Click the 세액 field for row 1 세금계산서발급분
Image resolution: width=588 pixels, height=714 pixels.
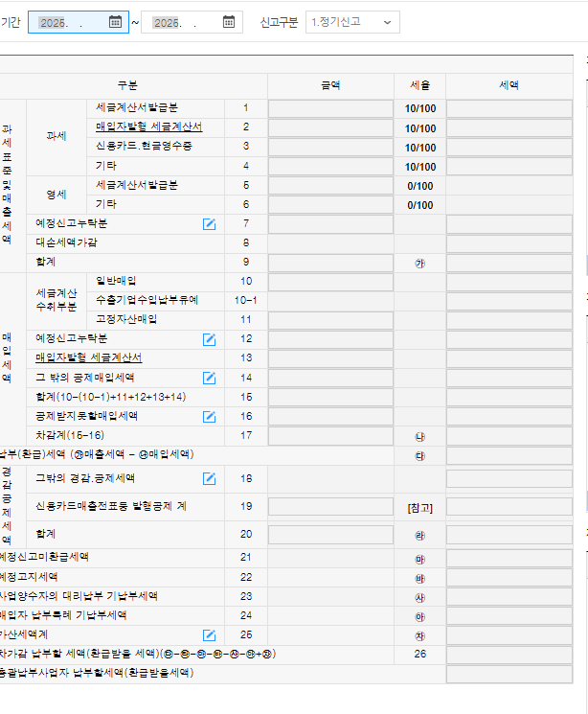click(x=509, y=109)
